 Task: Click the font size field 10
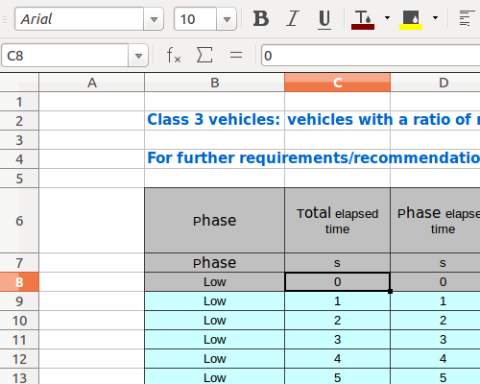tap(195, 19)
